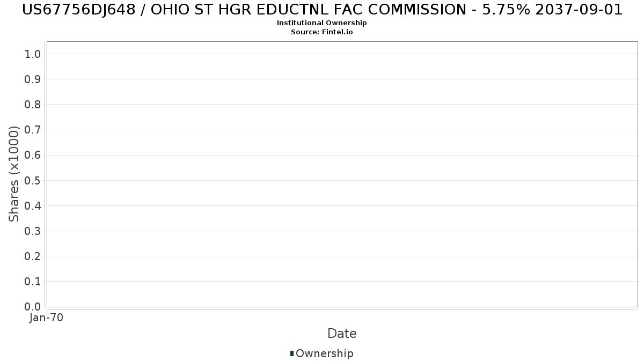Screen dimensions: 644x362
Task: Click the Source: Fintel.io text
Action: pos(322,32)
